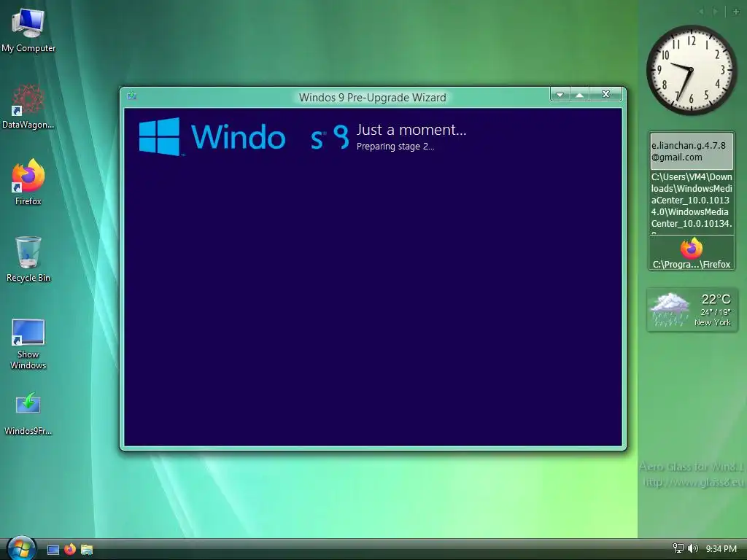Screen dimensions: 747x560
Task: Click the sidebar add gadget plus button
Action: coord(736,12)
